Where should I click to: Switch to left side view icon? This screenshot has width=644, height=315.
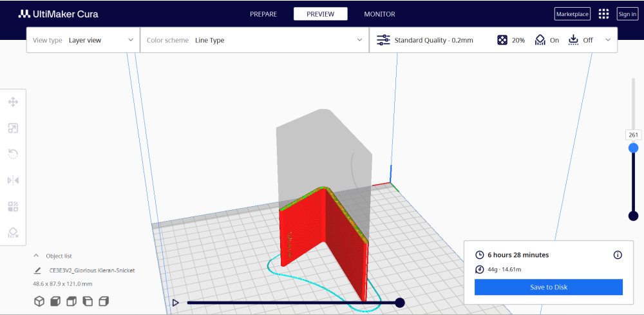88,301
